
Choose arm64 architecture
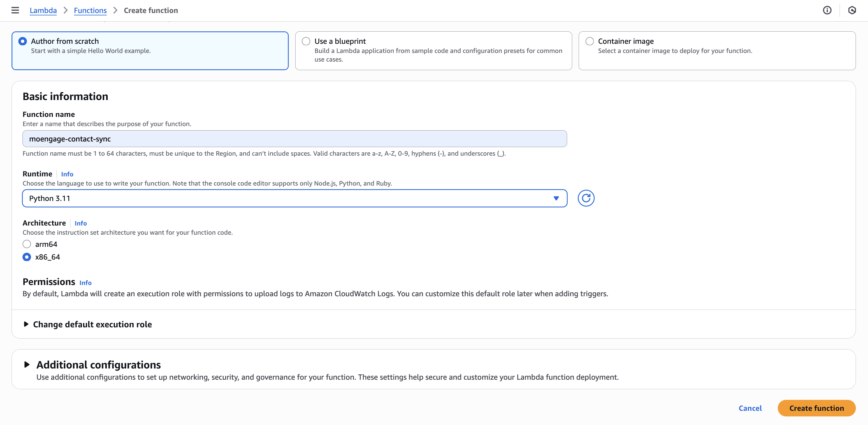click(27, 244)
